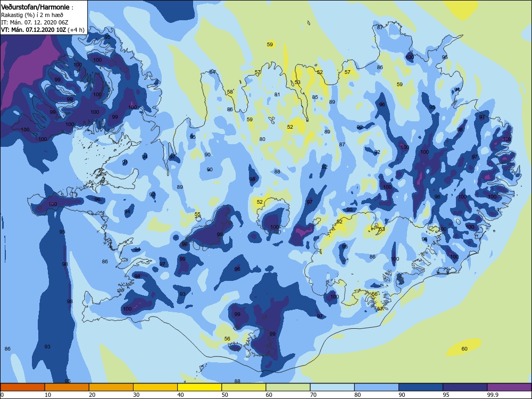This screenshot has width=532, height=399.
Task: Click the 30–40 amber legend swatch
Action: point(155,387)
